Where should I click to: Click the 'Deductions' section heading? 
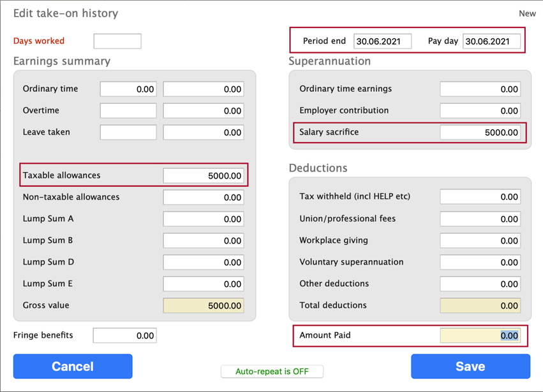pyautogui.click(x=318, y=168)
